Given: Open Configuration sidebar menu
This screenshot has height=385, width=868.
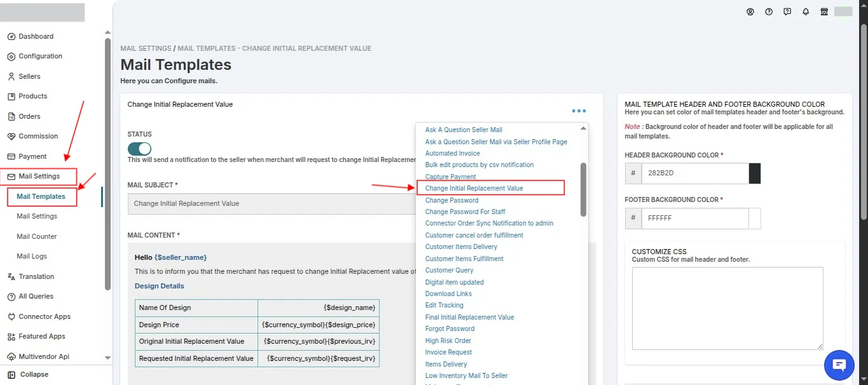Looking at the screenshot, I should [x=41, y=57].
